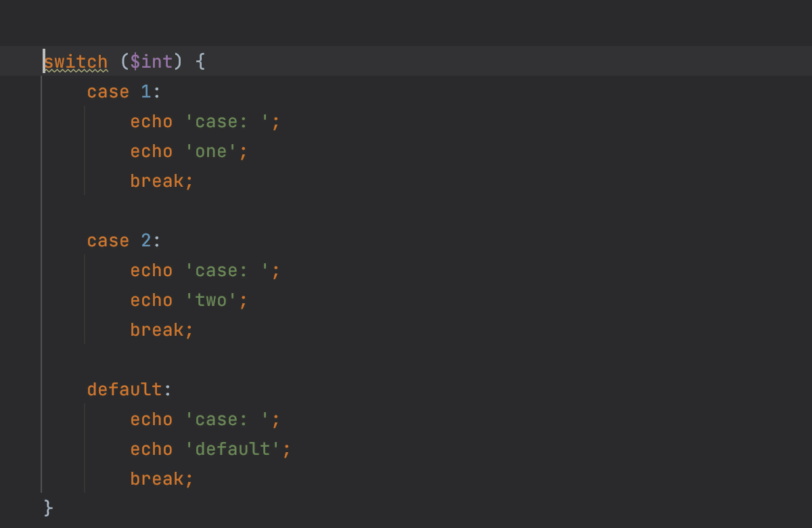Click the 'default' string literal
The width and height of the screenshot is (812, 528).
point(233,449)
